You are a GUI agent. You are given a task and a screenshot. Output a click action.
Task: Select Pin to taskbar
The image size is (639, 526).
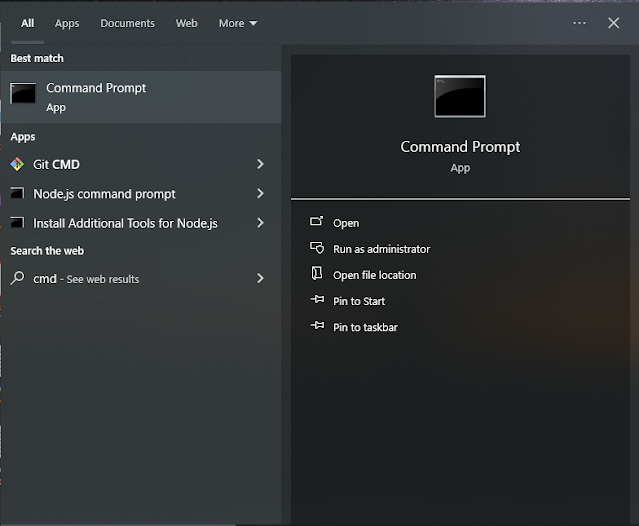click(365, 327)
